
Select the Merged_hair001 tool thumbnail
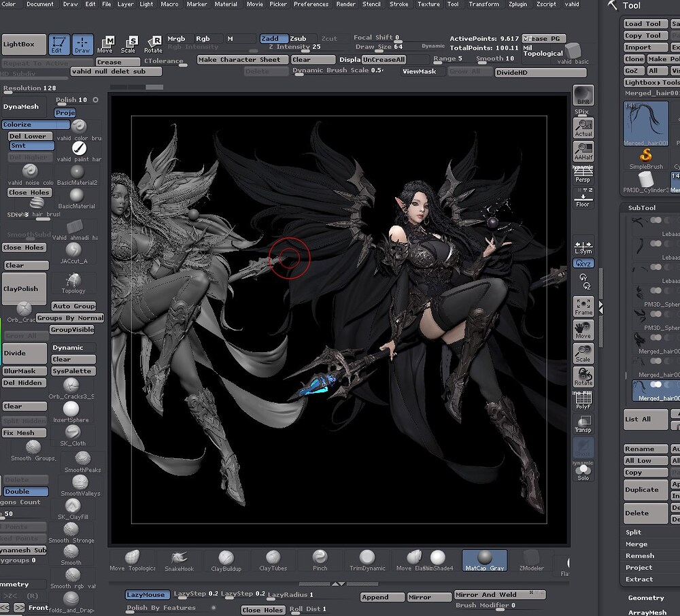pos(646,124)
